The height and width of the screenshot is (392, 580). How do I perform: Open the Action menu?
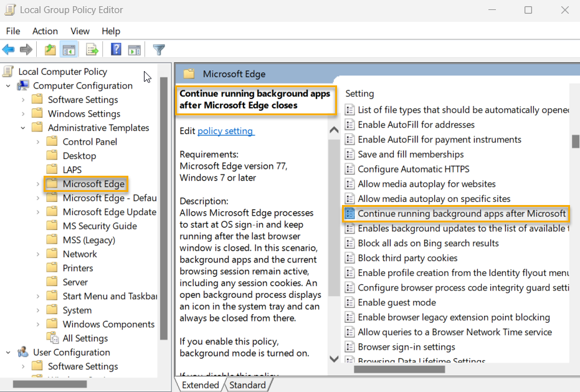click(x=45, y=31)
